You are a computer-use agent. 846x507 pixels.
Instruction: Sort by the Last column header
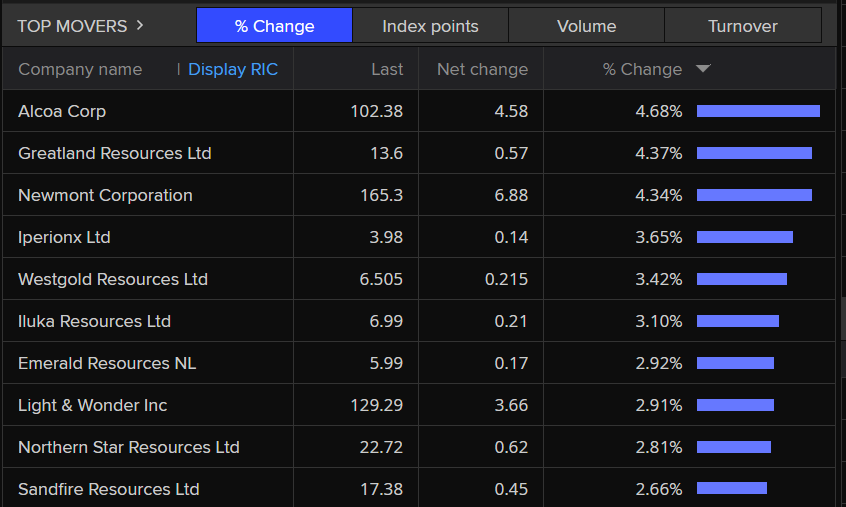[387, 69]
